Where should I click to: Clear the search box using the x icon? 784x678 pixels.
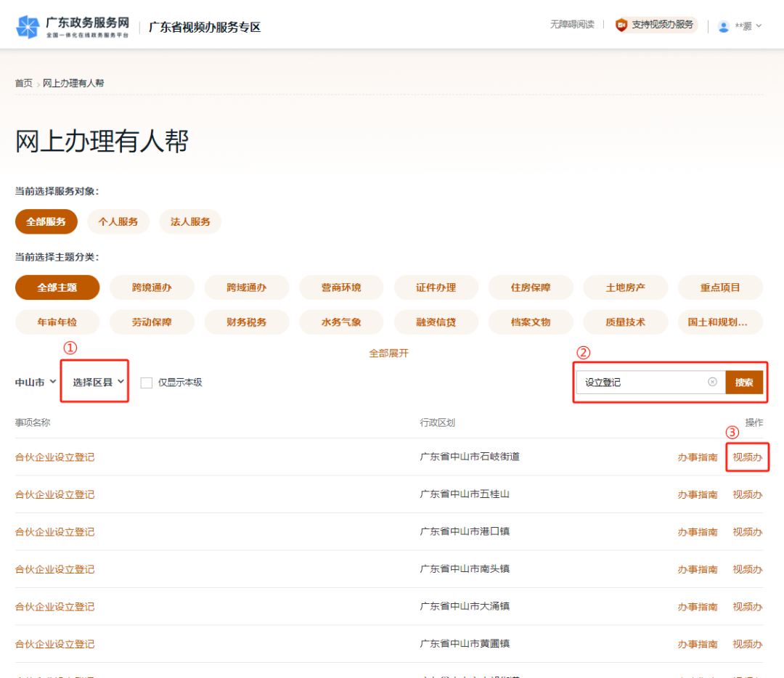point(712,382)
